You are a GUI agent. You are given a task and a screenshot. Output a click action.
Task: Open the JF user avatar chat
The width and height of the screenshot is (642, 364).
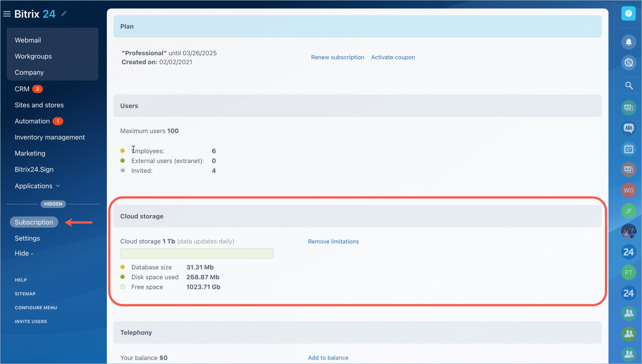click(628, 211)
